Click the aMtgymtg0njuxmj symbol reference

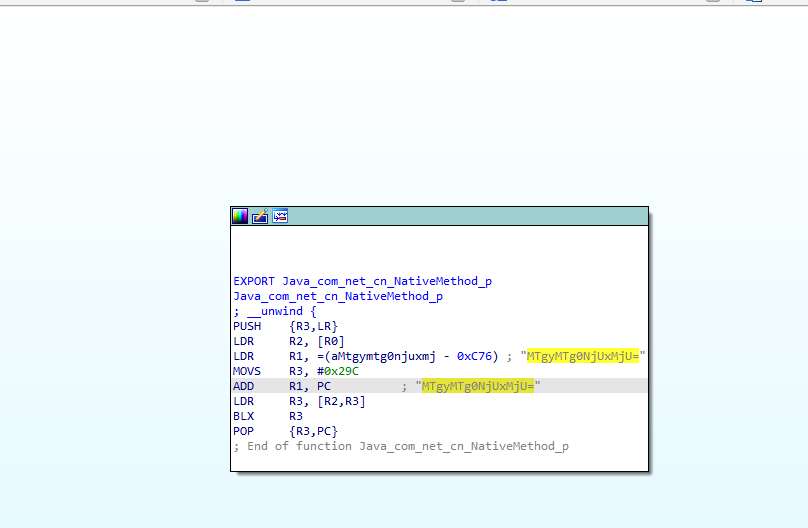tap(383, 356)
